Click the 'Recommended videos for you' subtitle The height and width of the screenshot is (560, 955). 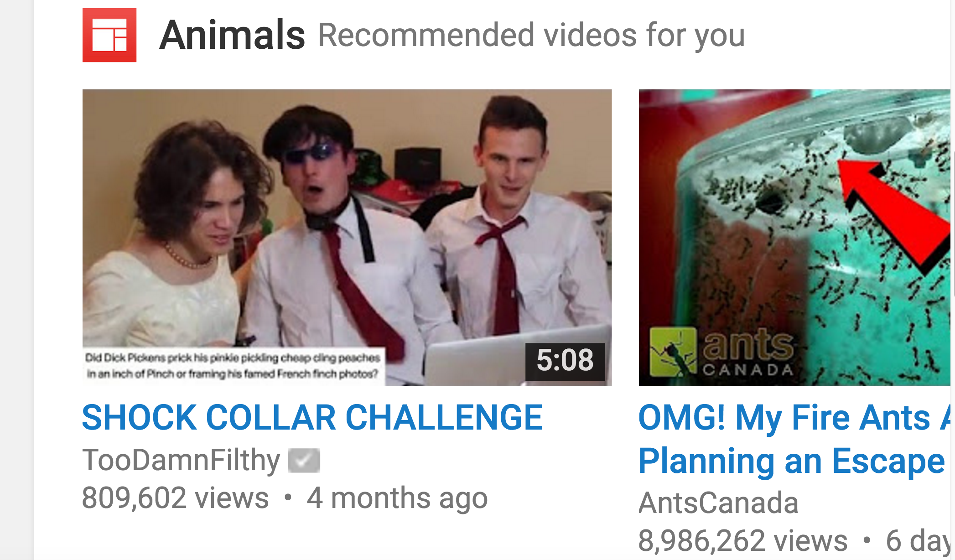[531, 35]
